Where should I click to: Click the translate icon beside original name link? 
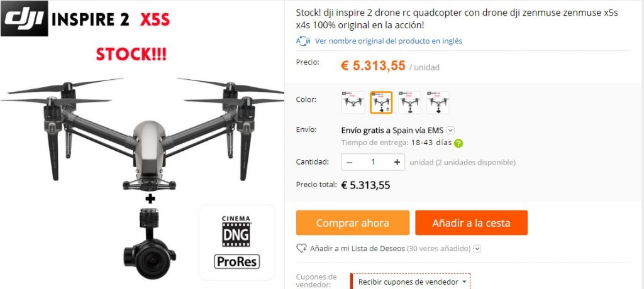303,41
